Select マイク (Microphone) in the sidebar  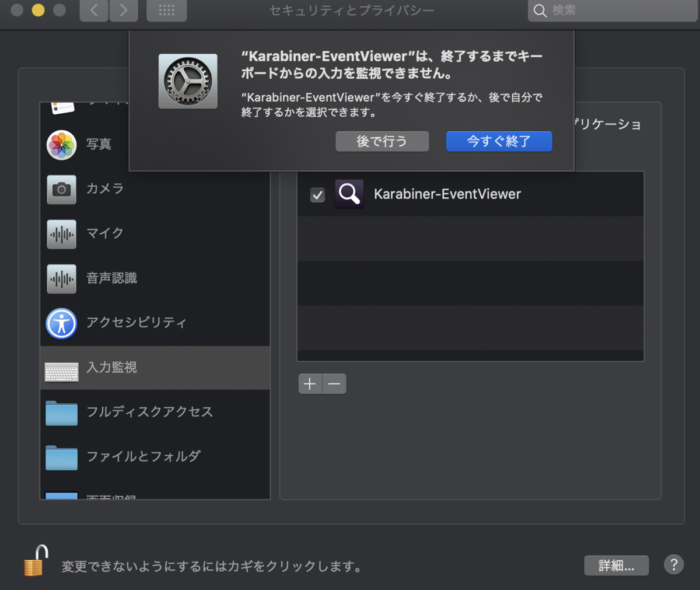pos(155,233)
